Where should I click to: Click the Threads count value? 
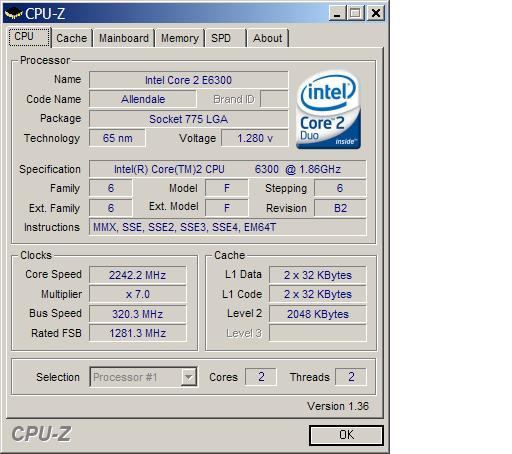tap(351, 377)
